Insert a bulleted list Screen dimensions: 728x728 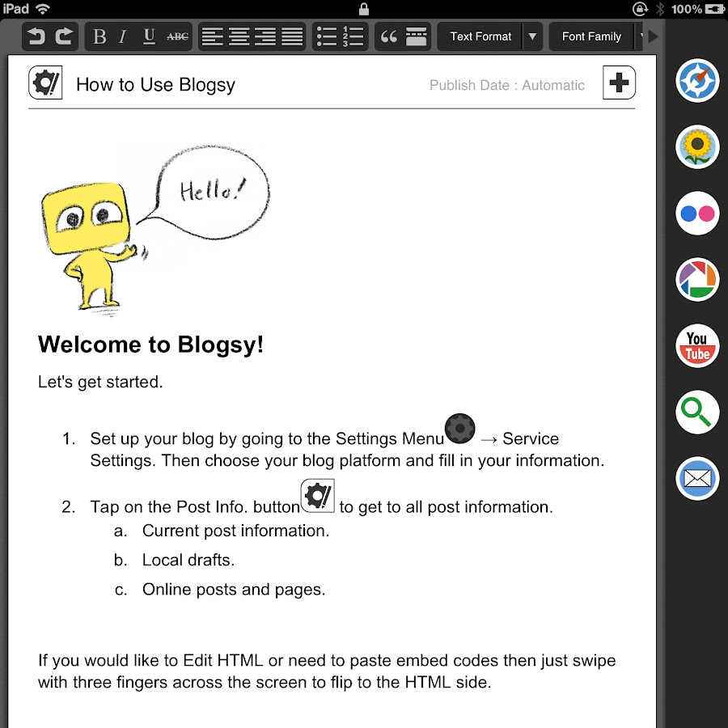click(327, 36)
